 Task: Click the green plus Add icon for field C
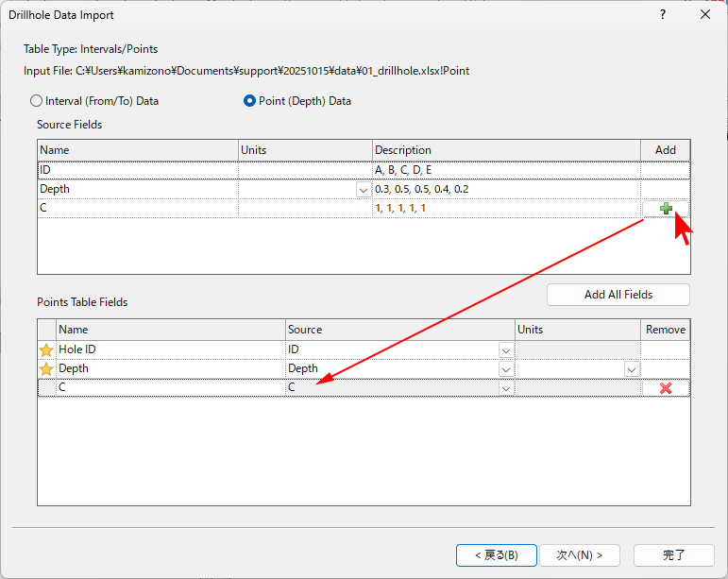click(x=666, y=209)
